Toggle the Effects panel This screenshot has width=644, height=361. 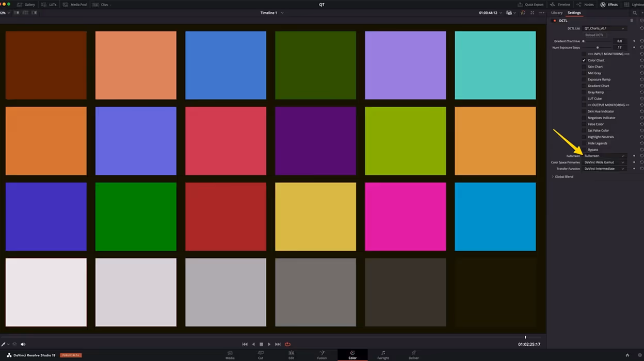(x=609, y=5)
